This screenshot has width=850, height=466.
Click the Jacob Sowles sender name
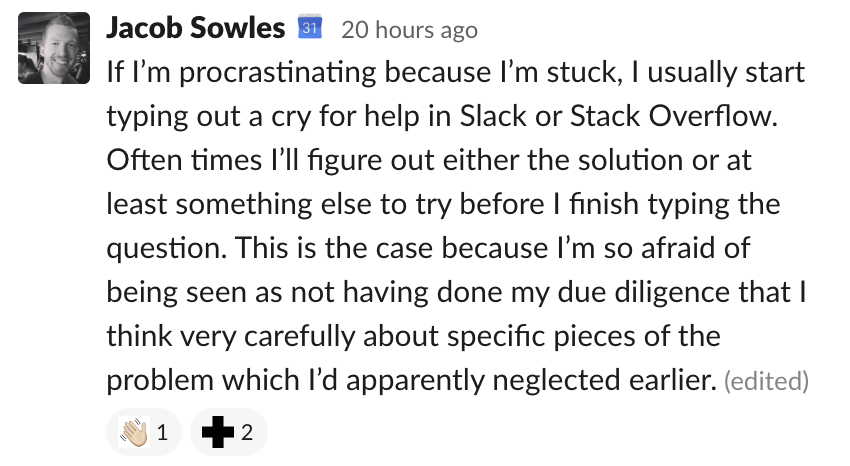pyautogui.click(x=196, y=28)
